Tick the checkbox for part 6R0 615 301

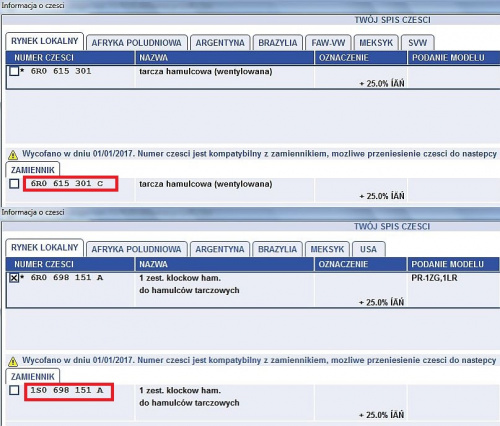pyautogui.click(x=14, y=71)
